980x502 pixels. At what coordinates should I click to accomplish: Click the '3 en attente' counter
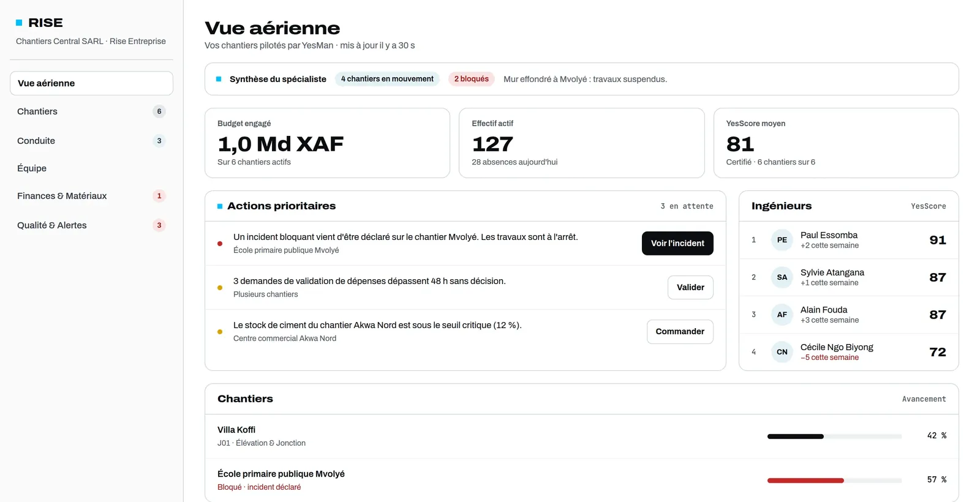687,206
